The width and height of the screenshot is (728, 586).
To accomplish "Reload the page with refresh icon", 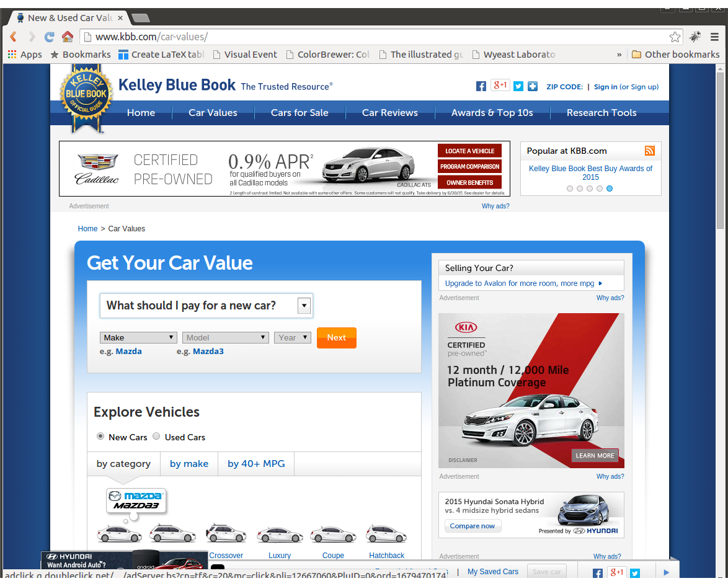I will click(x=49, y=37).
